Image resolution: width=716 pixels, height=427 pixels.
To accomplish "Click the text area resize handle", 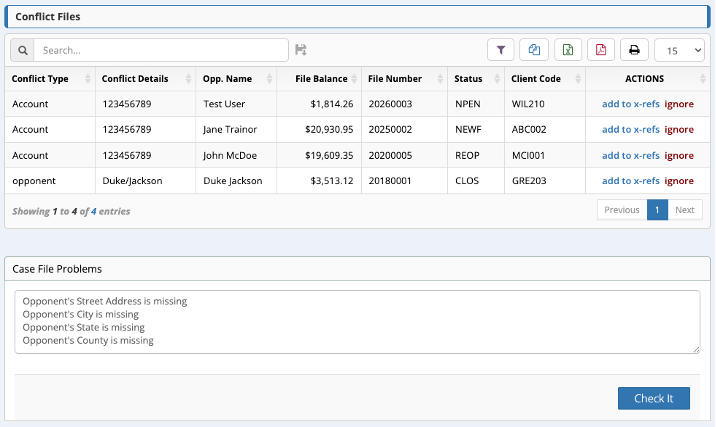I will [696, 349].
